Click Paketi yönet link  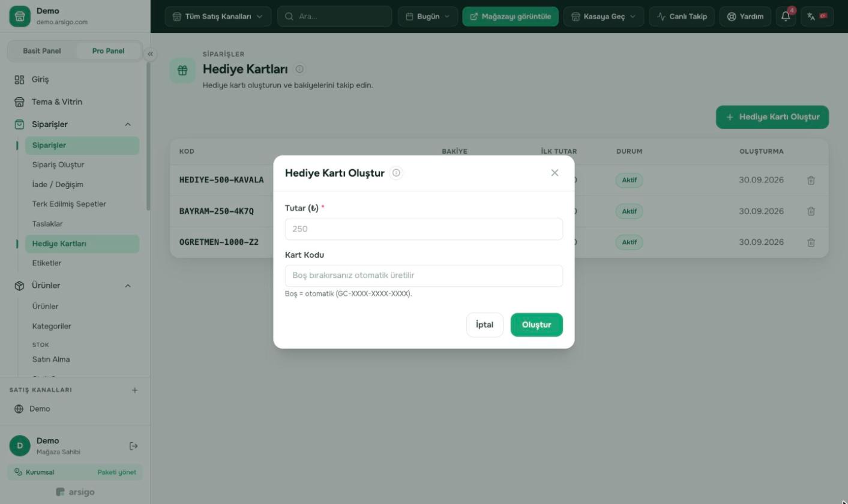[x=117, y=472]
